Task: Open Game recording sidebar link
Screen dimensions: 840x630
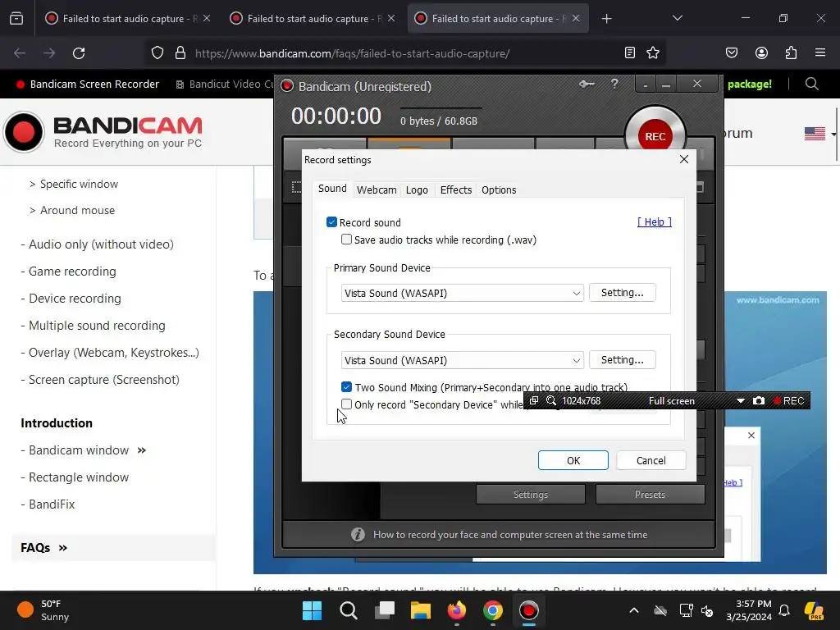Action: (x=72, y=272)
